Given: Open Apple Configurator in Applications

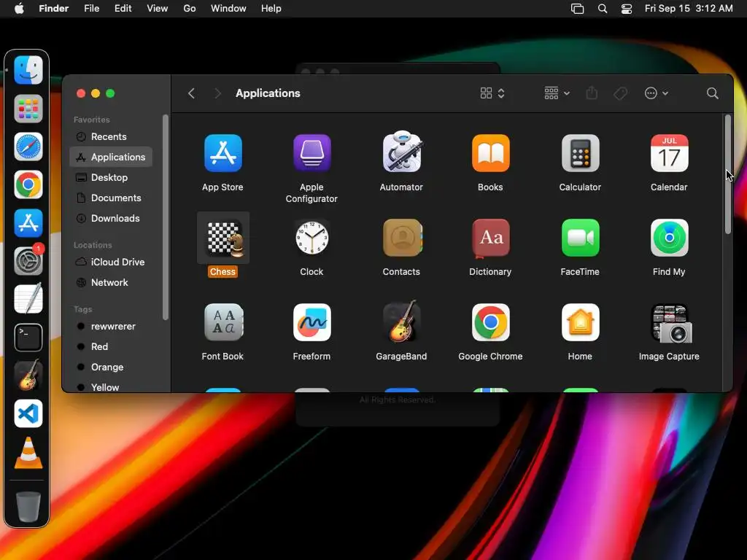Looking at the screenshot, I should (311, 153).
